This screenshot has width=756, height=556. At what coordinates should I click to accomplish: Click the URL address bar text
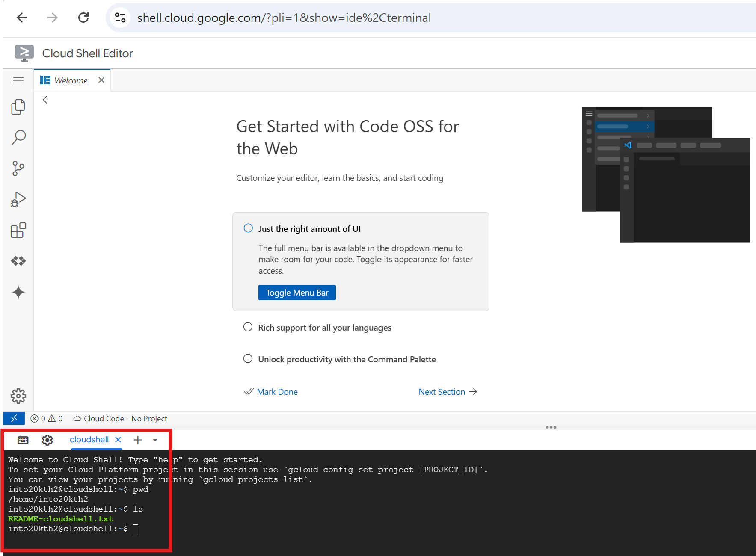284,18
